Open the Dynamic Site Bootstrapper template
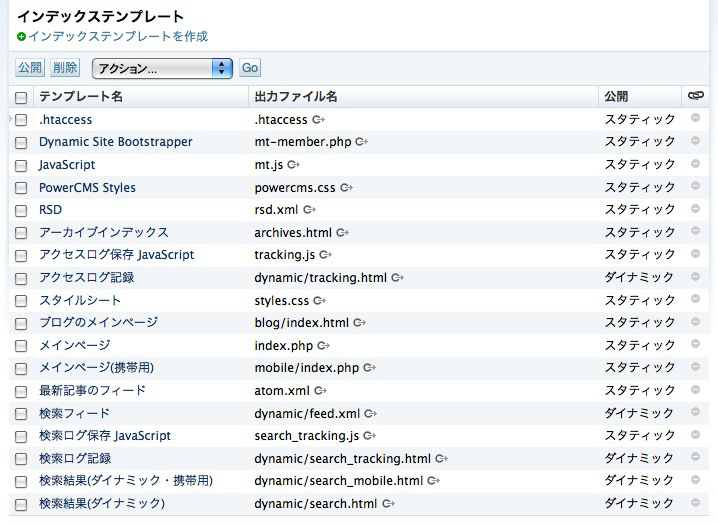Viewport: 718px width, 525px height. pyautogui.click(x=115, y=142)
